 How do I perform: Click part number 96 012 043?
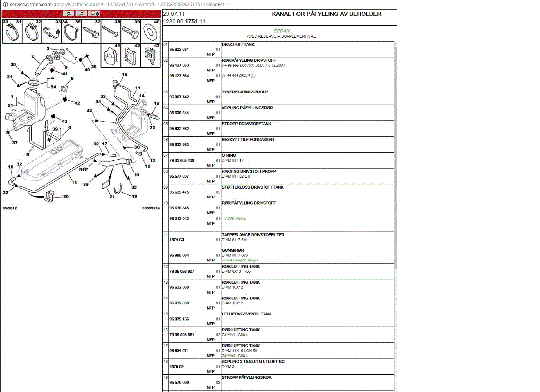(179, 218)
